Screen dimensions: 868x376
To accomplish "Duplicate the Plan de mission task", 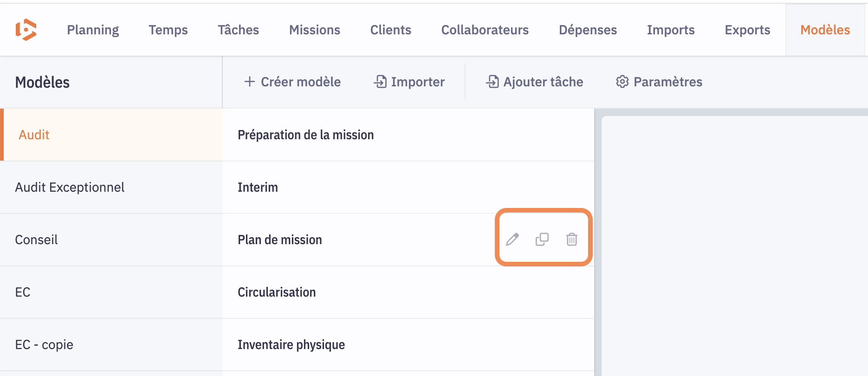I will [x=542, y=240].
